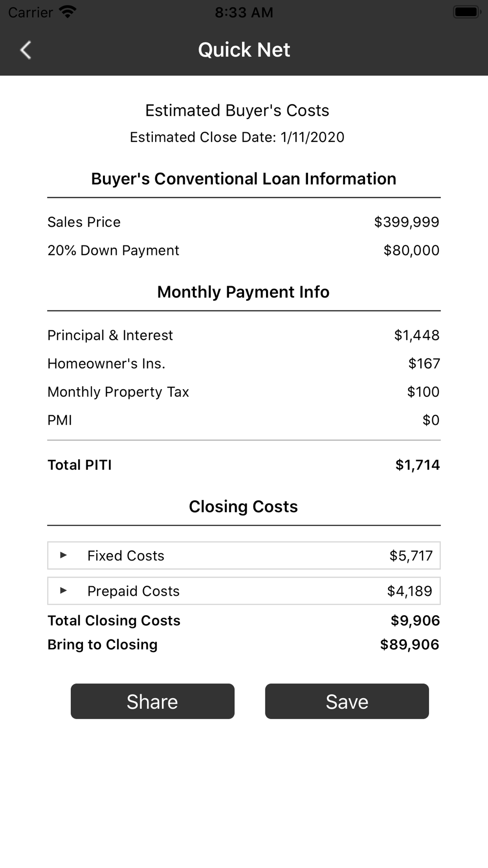Select the 20% Down Payment row
Screen dimensions: 488x868
pyautogui.click(x=244, y=250)
